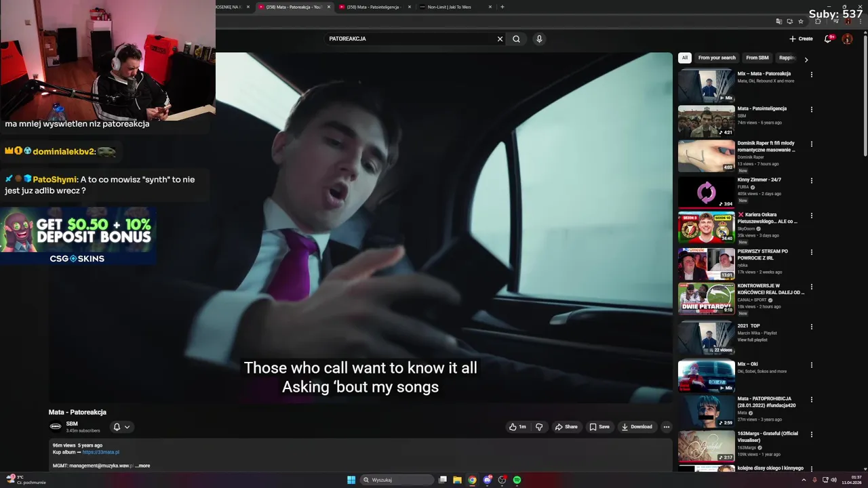Open the Kinny Zimmer - 24/7 thumbnail
868x488 pixels.
(x=707, y=192)
